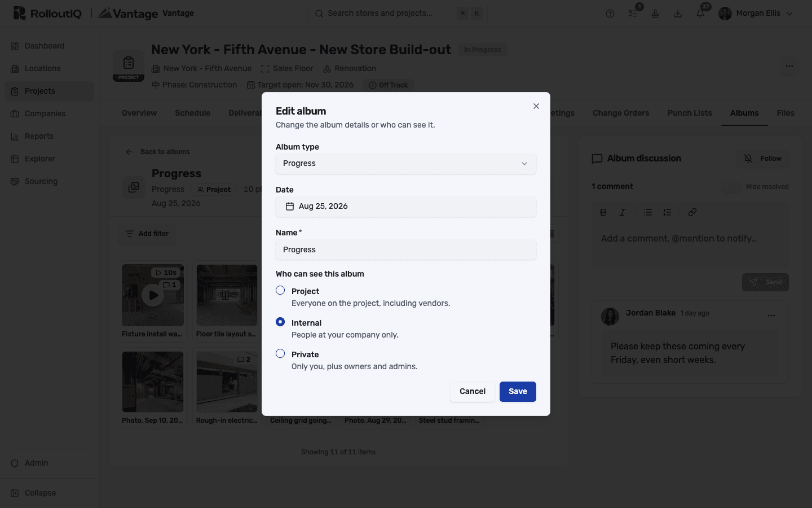Image resolution: width=812 pixels, height=508 pixels.
Task: Open Locations in sidebar
Action: [50, 69]
